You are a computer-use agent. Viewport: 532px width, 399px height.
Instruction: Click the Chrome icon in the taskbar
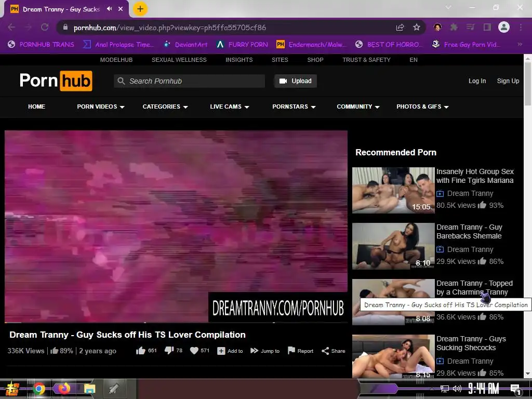pyautogui.click(x=39, y=389)
